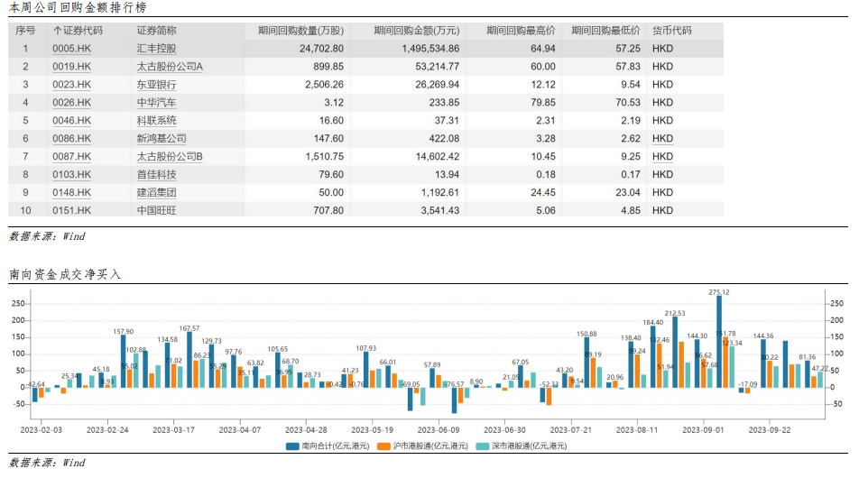This screenshot has height=478, width=868.
Task: Open the 0046.HK security code link
Action: click(x=71, y=121)
